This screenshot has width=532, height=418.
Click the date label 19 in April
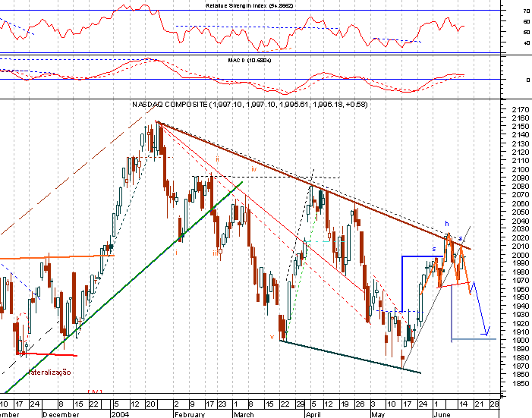(345, 404)
